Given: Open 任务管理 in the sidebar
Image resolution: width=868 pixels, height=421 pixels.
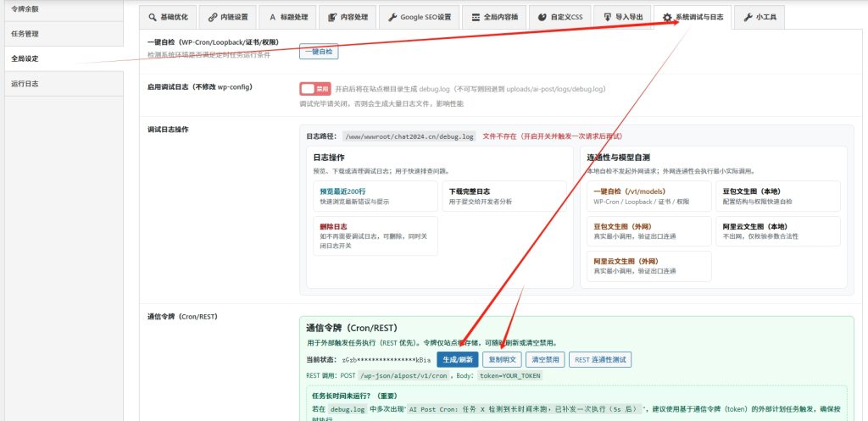Looking at the screenshot, I should (64, 34).
